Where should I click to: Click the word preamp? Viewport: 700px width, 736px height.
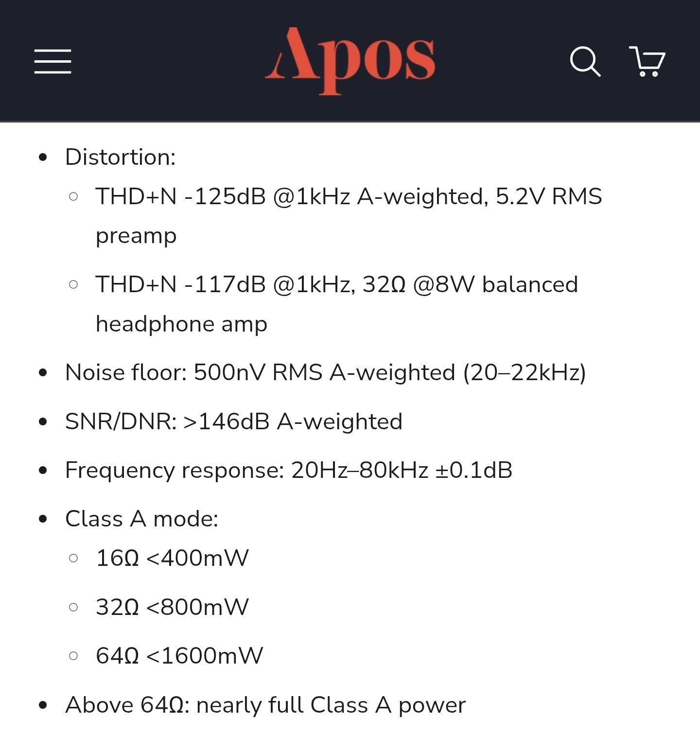(x=136, y=236)
